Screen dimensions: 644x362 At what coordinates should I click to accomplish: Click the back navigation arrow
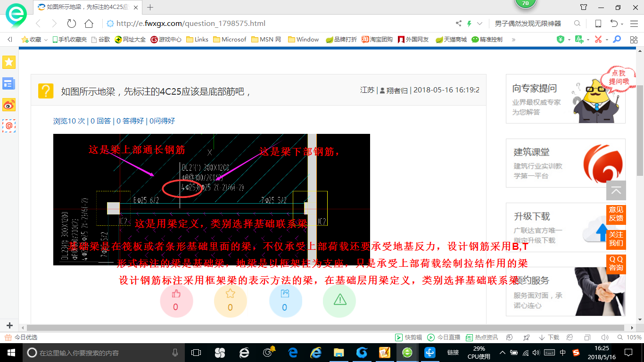[x=39, y=24]
